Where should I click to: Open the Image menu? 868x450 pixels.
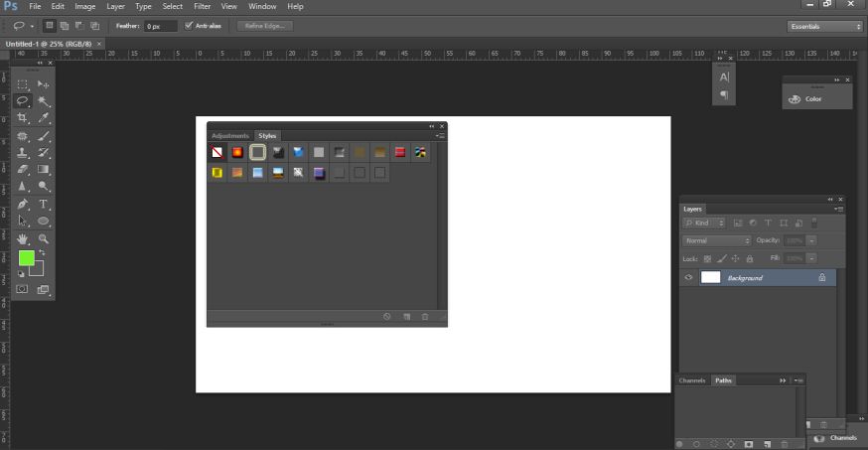click(x=84, y=7)
